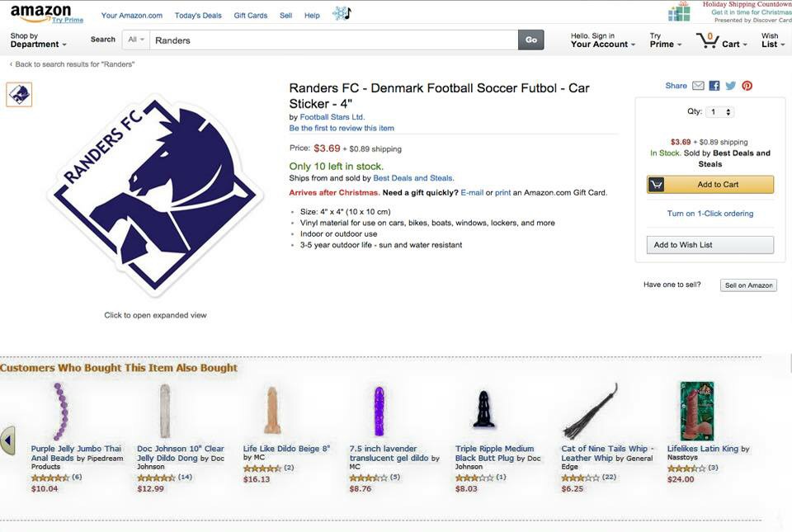Open the shopping cart icon
The image size is (792, 532).
click(x=707, y=40)
